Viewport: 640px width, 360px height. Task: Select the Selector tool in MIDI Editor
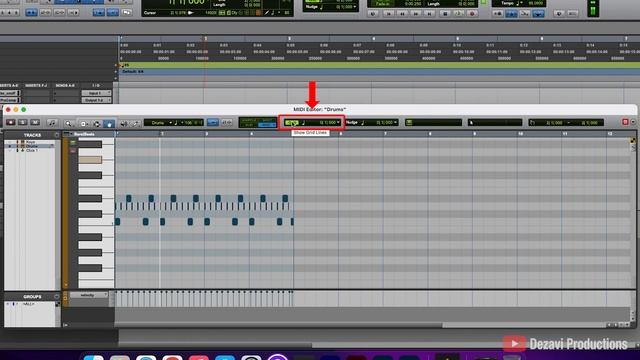[x=97, y=123]
